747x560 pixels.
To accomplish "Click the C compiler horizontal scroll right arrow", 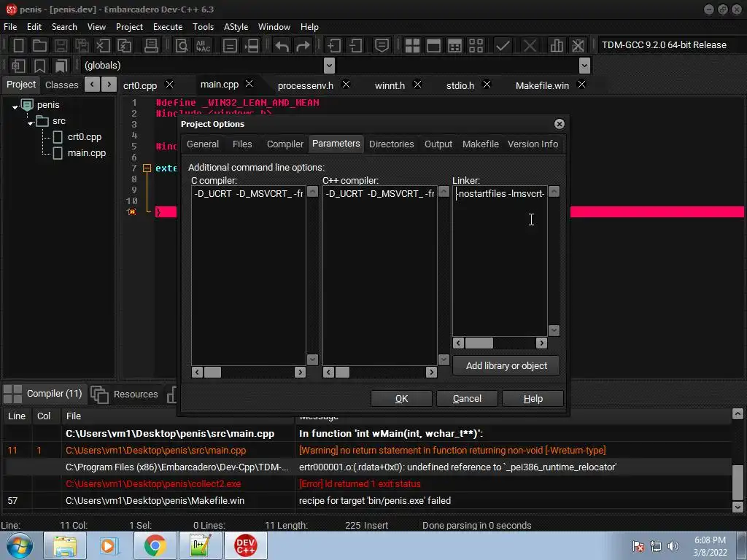I will coord(300,373).
